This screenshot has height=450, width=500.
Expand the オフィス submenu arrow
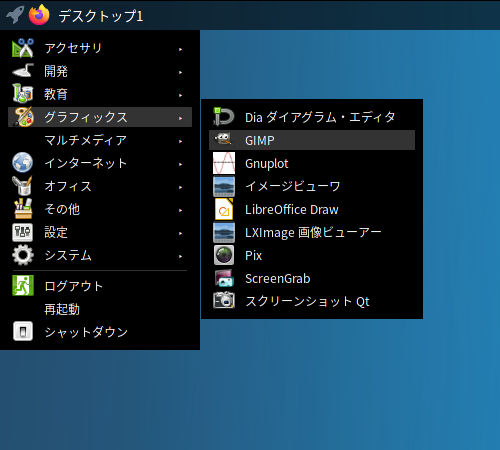click(x=180, y=187)
